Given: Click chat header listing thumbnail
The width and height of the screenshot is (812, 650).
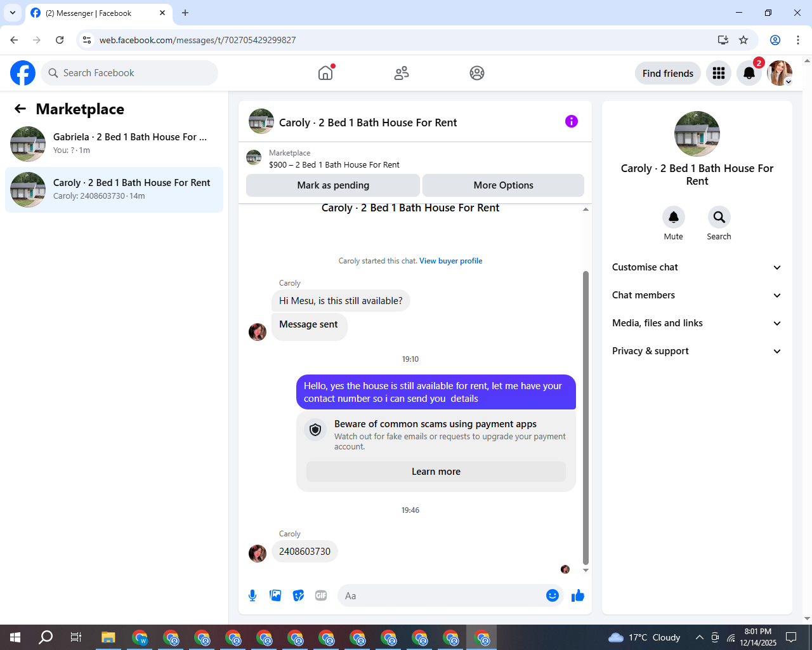Looking at the screenshot, I should pos(261,121).
